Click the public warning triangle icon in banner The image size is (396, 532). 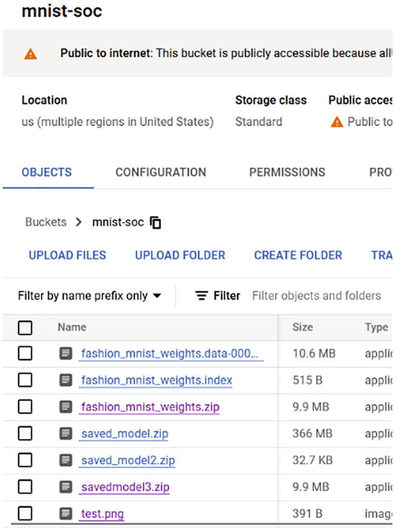tap(30, 54)
